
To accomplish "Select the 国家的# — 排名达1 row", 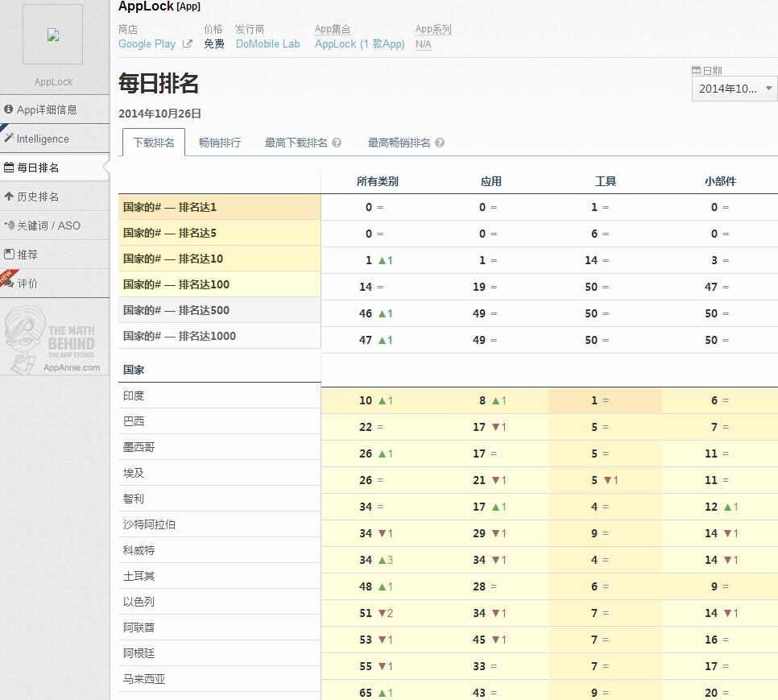I will (x=219, y=207).
